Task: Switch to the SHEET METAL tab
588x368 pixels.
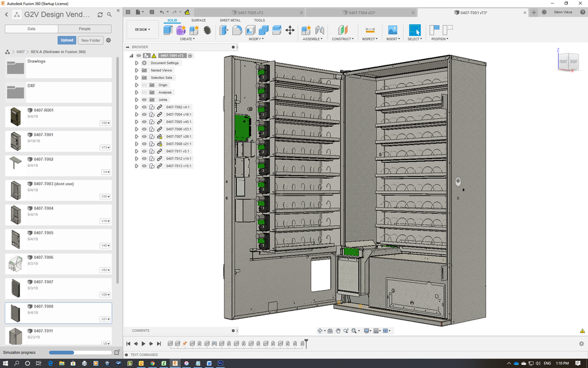Action: coord(230,20)
